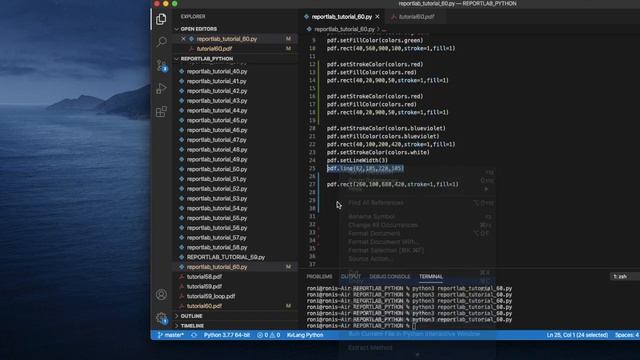Close reportlab_tutorial_60.py in Open Editors list
The image size is (640, 360).
183,39
